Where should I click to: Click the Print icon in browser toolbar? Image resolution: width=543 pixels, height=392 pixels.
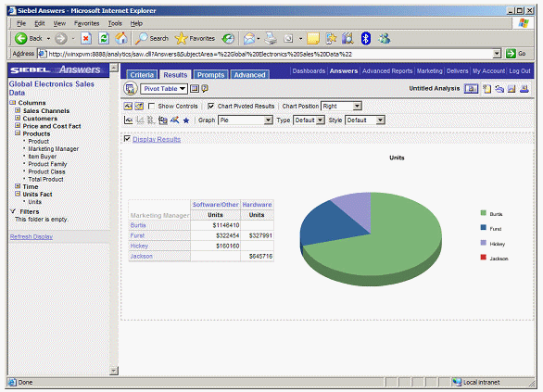tap(271, 38)
